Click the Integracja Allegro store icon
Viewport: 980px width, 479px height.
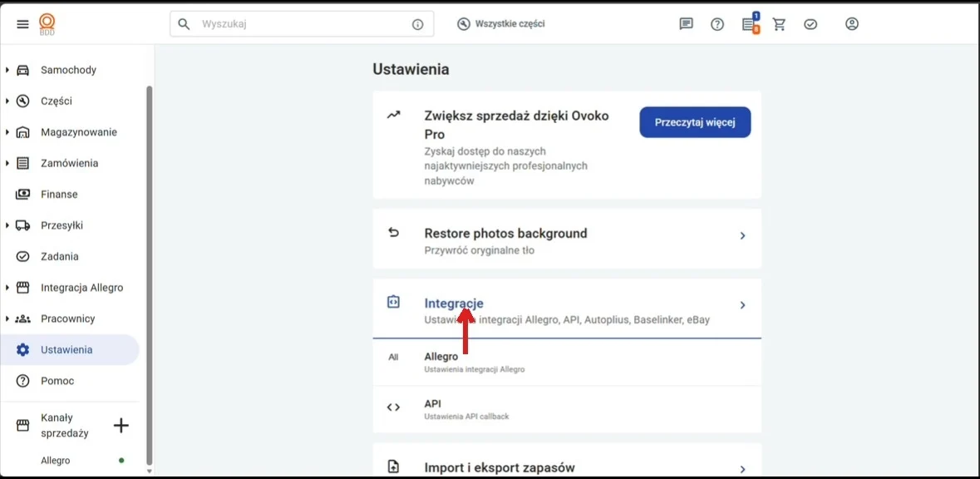22,288
